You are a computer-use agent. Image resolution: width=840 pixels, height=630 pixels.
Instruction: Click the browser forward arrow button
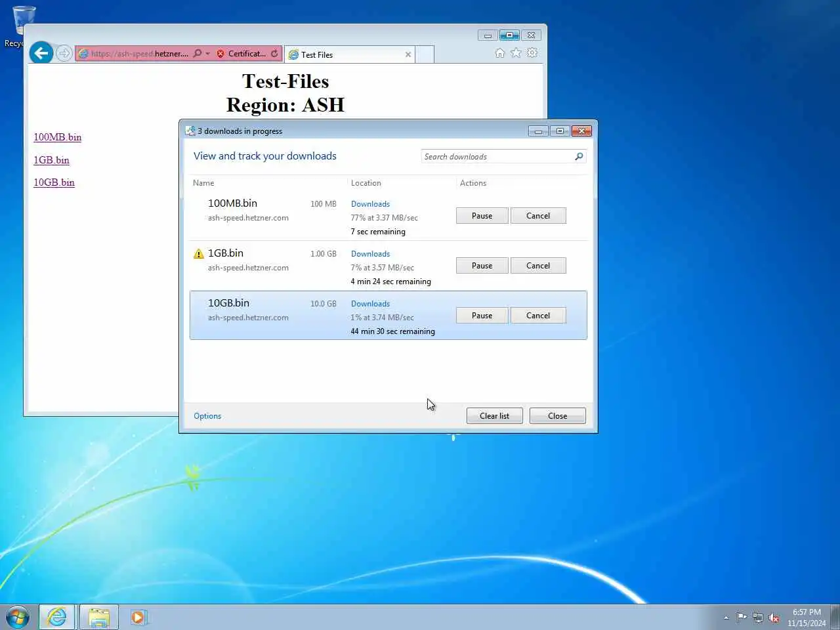pos(64,53)
